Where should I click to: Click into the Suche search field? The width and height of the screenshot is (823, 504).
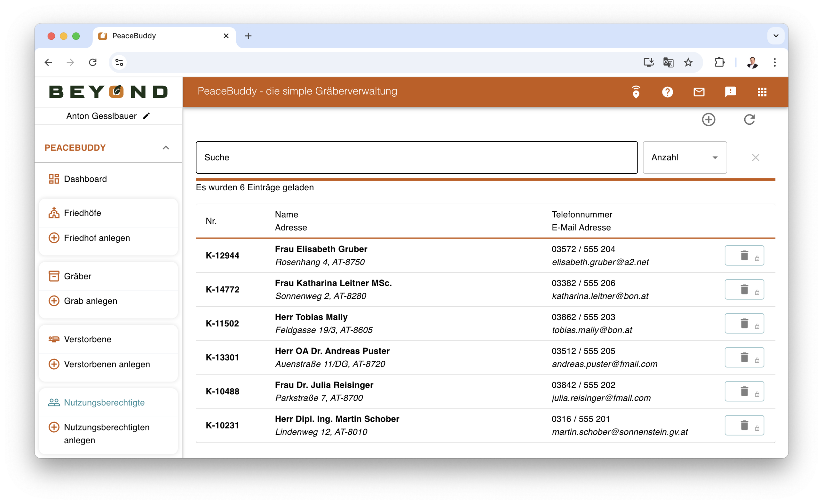(416, 157)
